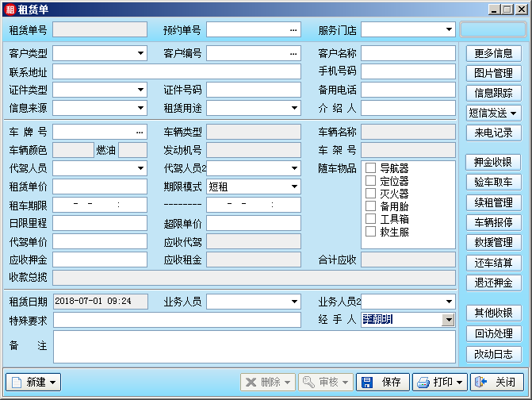Viewport: 532px width, 400px height.
Task: Click the 备用电话 input field
Action: 408,90
